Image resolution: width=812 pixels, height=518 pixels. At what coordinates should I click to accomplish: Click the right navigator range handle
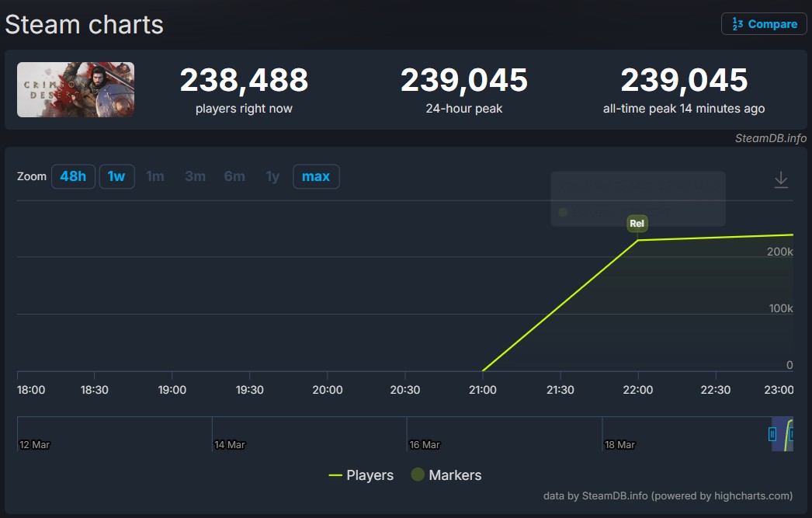791,434
